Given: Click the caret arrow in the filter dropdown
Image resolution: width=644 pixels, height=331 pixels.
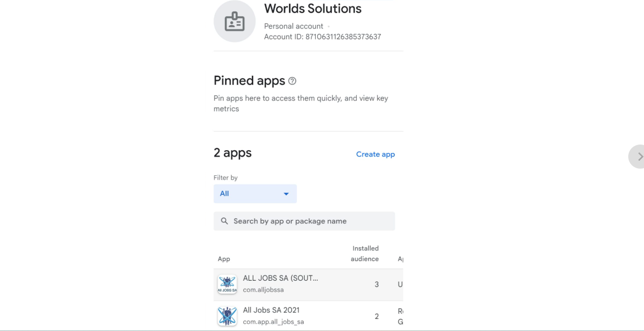Looking at the screenshot, I should (286, 194).
